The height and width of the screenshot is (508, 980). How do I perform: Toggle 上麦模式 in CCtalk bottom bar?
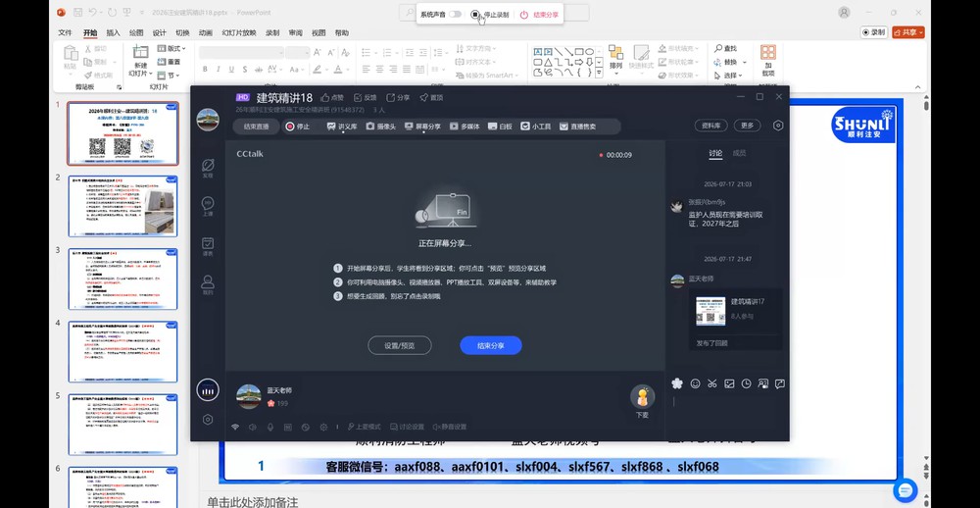point(364,428)
